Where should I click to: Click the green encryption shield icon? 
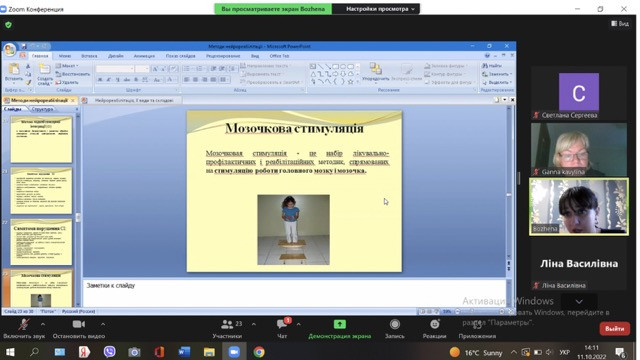pos(8,25)
